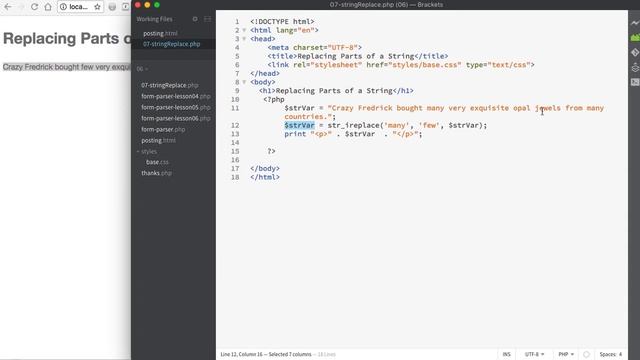Select posting.html in Working Files
The height and width of the screenshot is (360, 640).
[160, 33]
